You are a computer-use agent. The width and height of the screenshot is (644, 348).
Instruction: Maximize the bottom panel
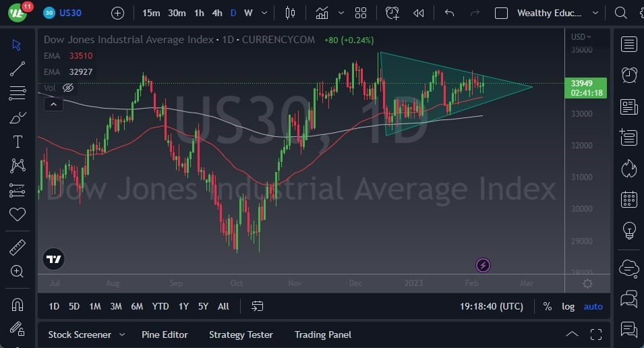point(596,335)
